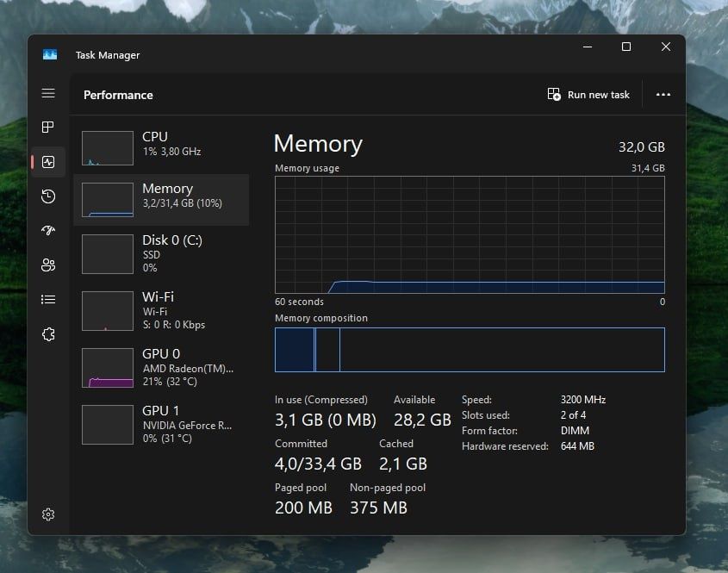
Task: Click the Performance page heading
Action: [118, 95]
